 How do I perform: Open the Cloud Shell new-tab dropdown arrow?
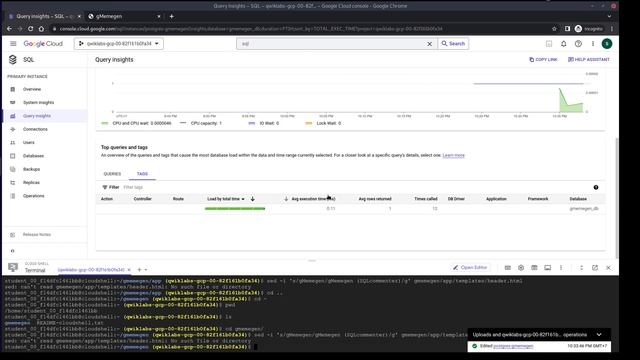pos(146,270)
